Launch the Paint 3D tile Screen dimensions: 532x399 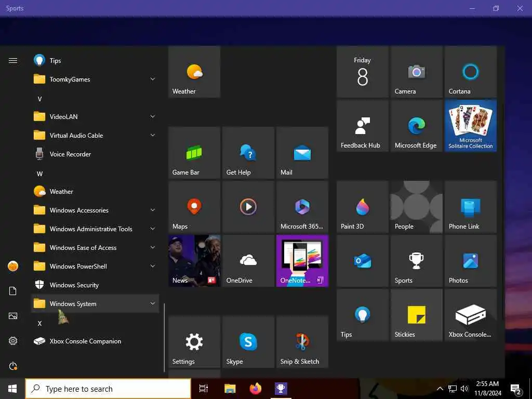tap(362, 207)
